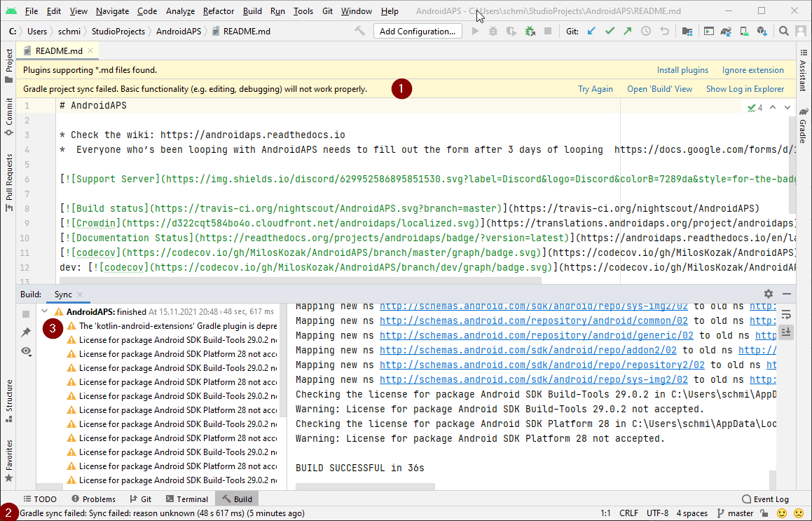Click the green bug attach debugger icon

pos(530,31)
